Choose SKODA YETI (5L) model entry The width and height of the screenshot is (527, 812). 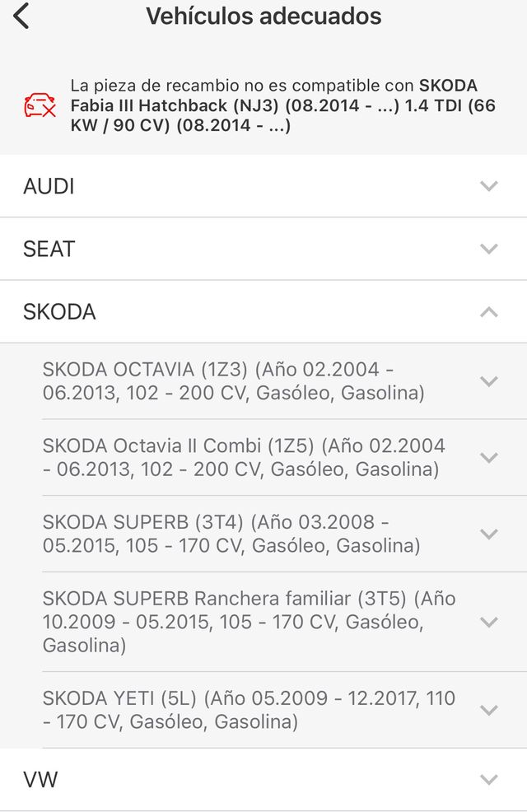[249, 710]
